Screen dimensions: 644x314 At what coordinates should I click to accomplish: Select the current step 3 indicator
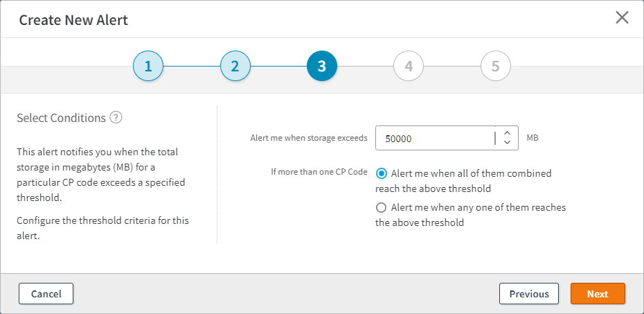click(x=322, y=67)
